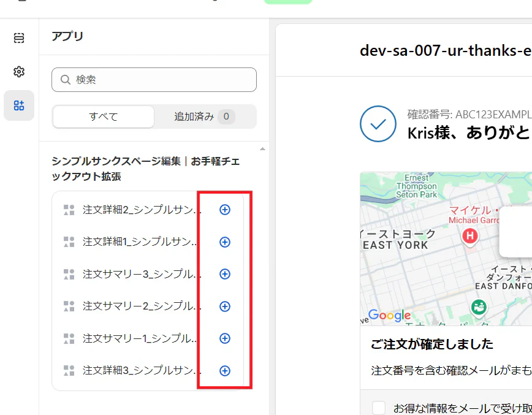Screen dimensions: 532x415
Task: Click the search magnifier icon
Action: (65, 80)
